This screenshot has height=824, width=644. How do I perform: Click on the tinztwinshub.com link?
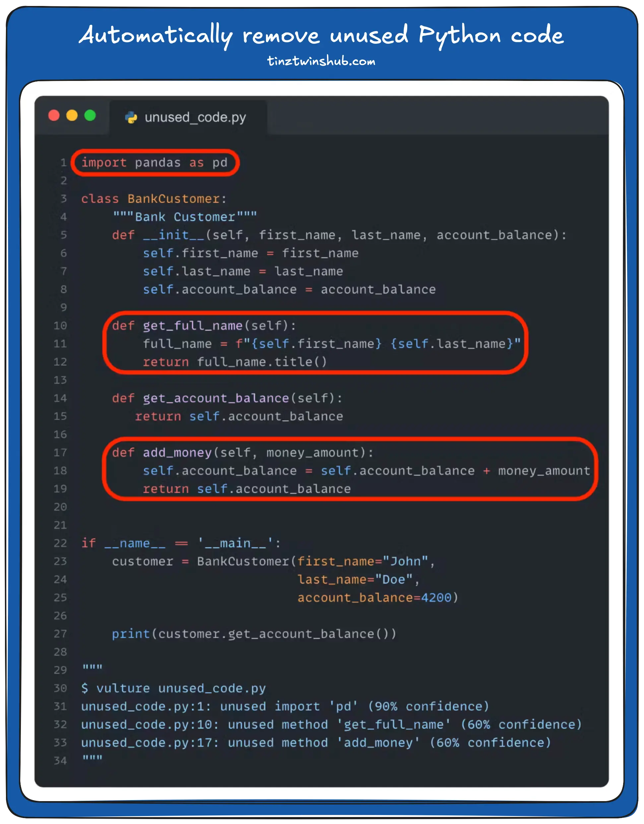[x=322, y=64]
